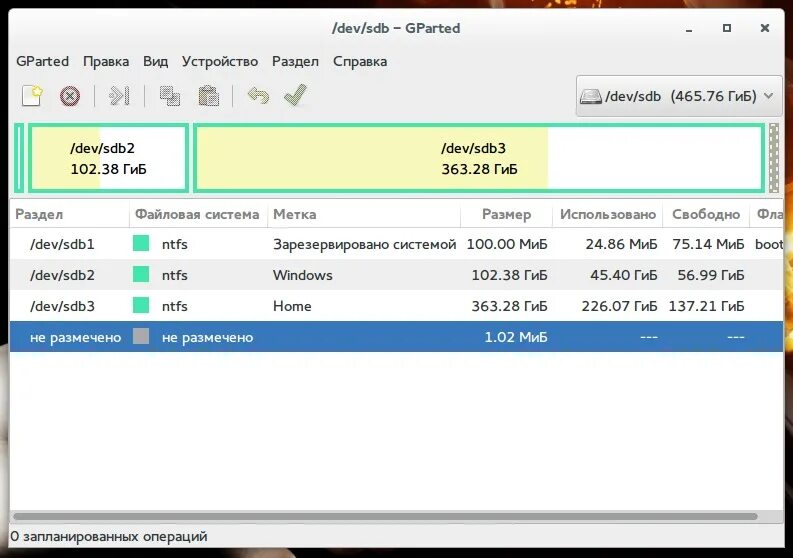Click the Delete partition red X icon
This screenshot has width=793, height=558.
pyautogui.click(x=70, y=96)
